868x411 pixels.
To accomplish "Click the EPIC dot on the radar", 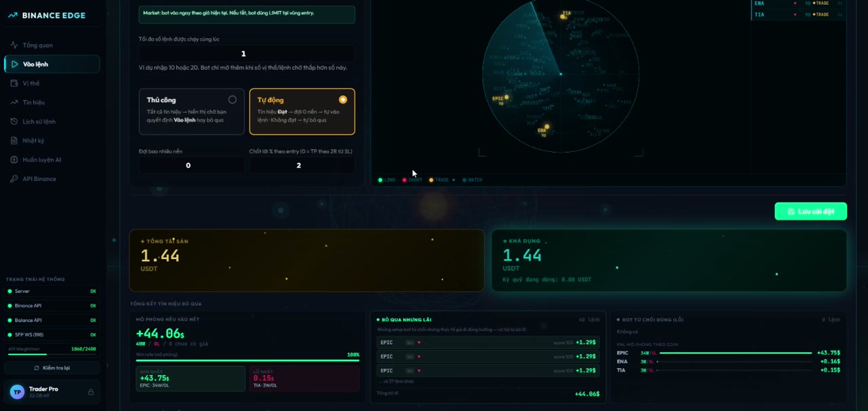I will [506, 97].
